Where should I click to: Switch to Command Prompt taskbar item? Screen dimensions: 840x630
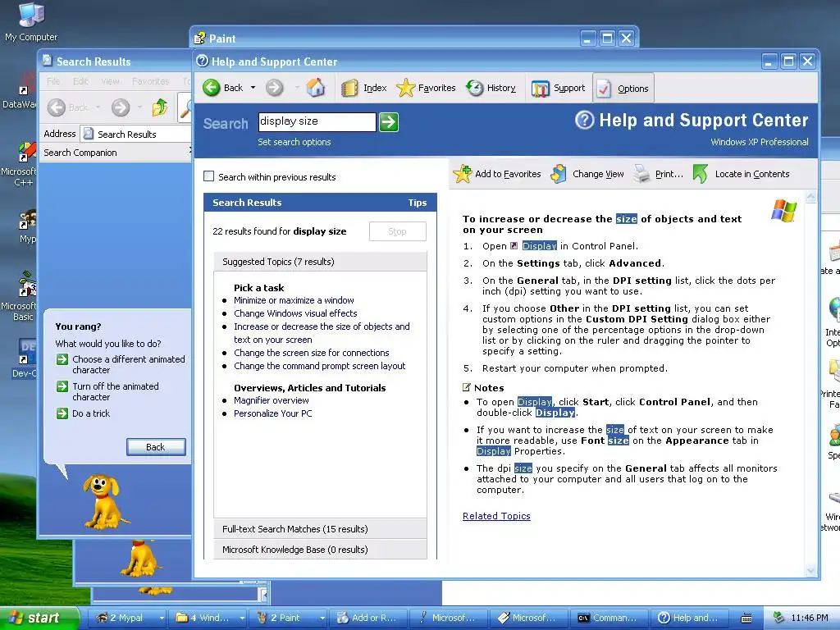pos(609,619)
